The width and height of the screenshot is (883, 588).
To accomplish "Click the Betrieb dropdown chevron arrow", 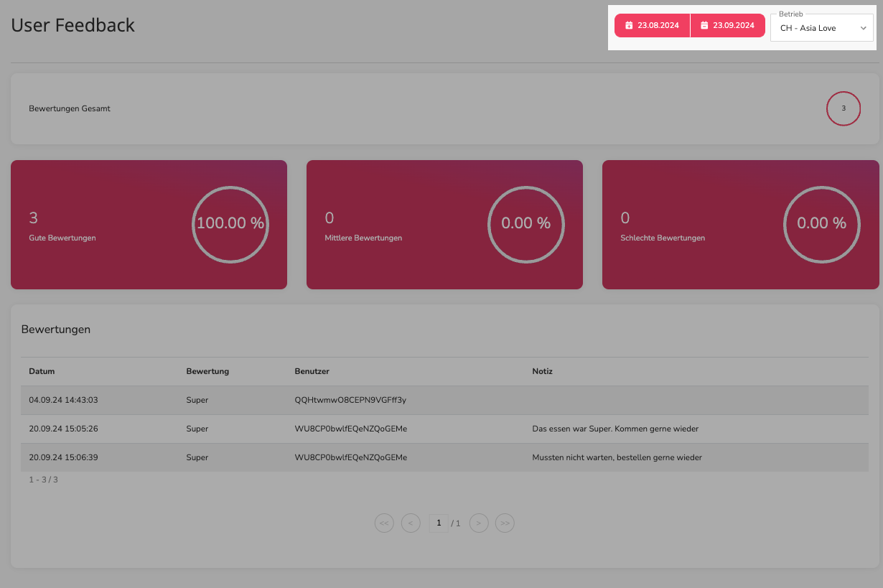I will point(864,29).
